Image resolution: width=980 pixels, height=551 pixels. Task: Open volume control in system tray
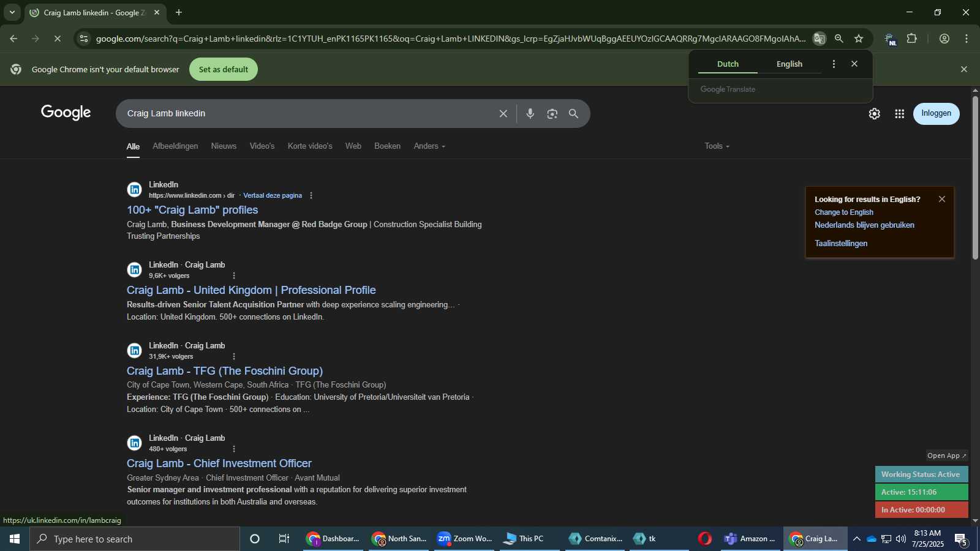pyautogui.click(x=901, y=539)
